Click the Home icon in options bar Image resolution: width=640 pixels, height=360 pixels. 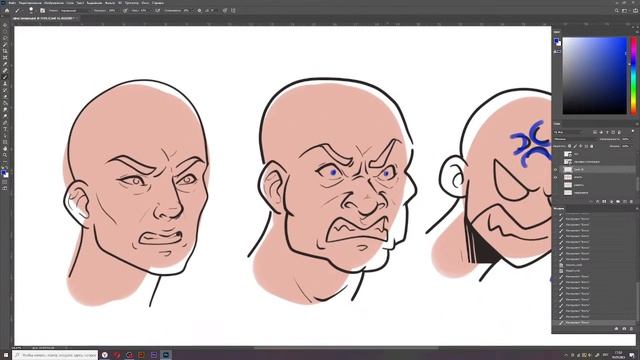point(7,11)
